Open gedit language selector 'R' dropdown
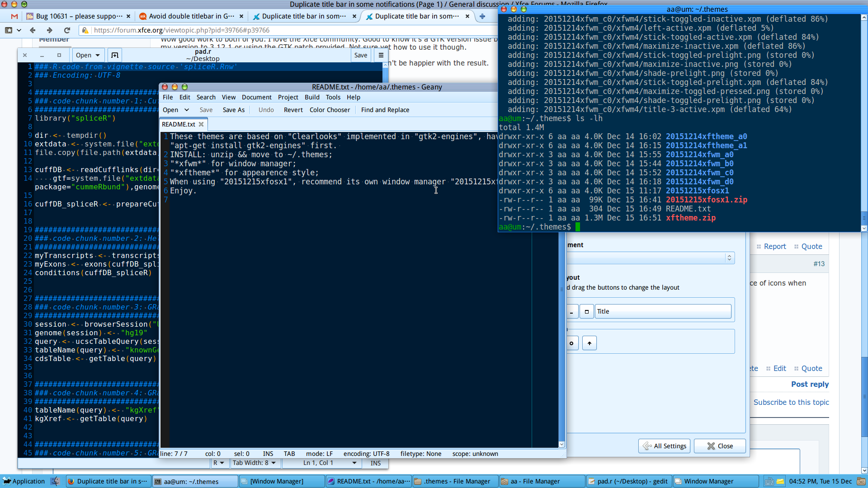This screenshot has width=868, height=488. [219, 463]
